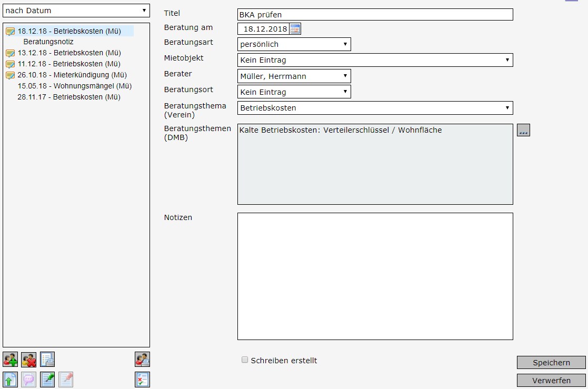Screen dimensions: 588x389
Task: Open the calendar picker next to Beratung am
Action: pyautogui.click(x=295, y=29)
